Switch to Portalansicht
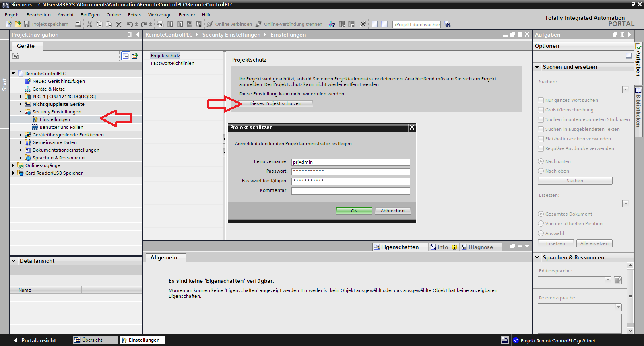The image size is (644, 346). pyautogui.click(x=35, y=340)
